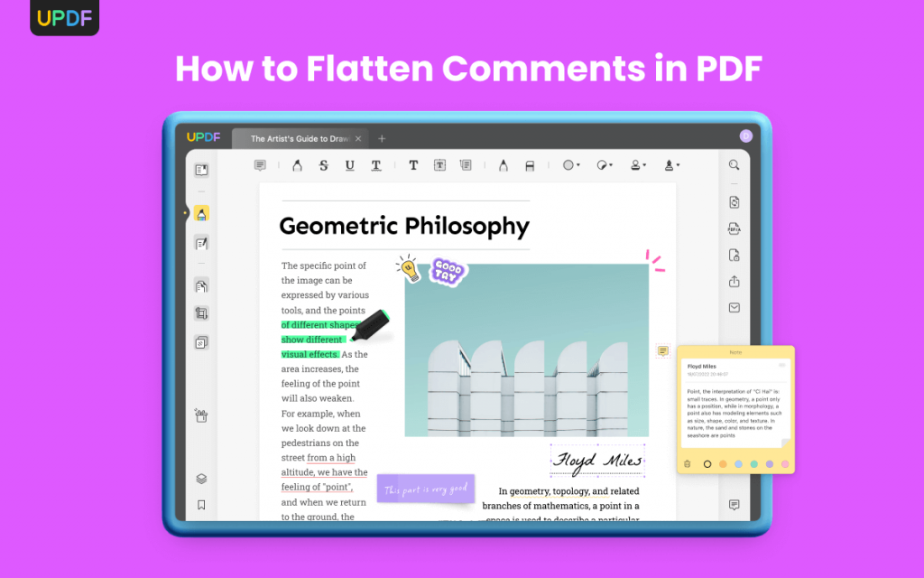The width and height of the screenshot is (924, 578).
Task: Select the Eraser tool
Action: [x=529, y=165]
